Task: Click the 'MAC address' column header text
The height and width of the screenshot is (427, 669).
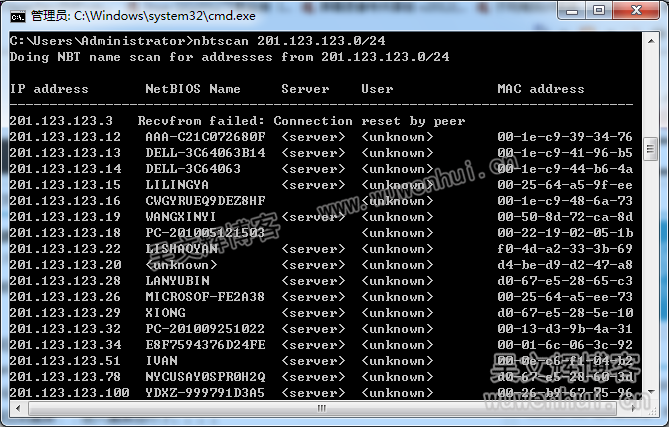Action: [541, 89]
